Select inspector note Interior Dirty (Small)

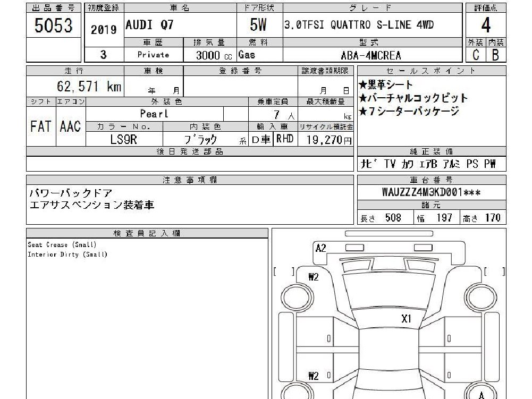coord(67,254)
